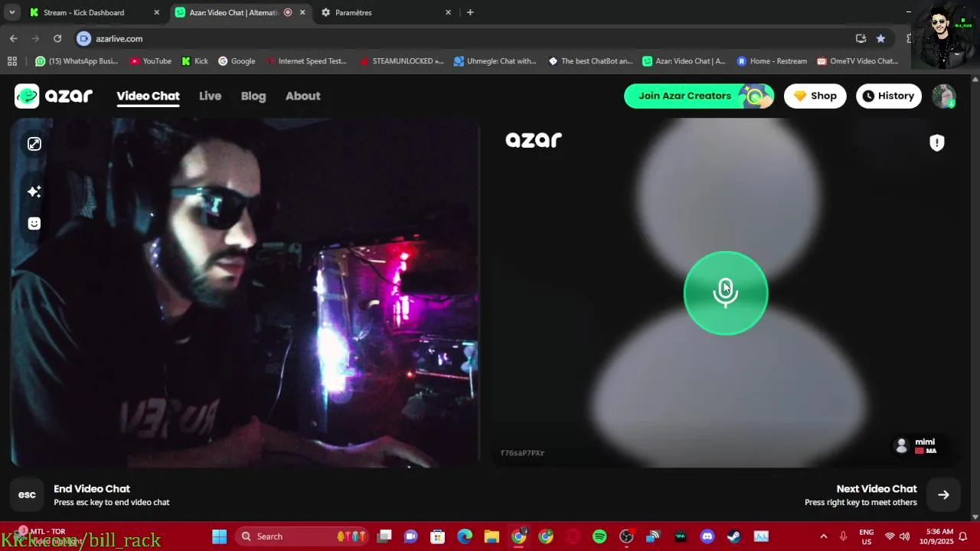Open the Blog page
Screen dimensions: 980x551
[253, 96]
